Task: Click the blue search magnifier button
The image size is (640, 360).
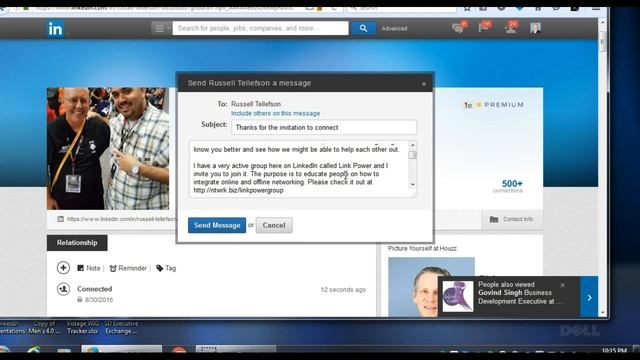Action: pyautogui.click(x=363, y=28)
